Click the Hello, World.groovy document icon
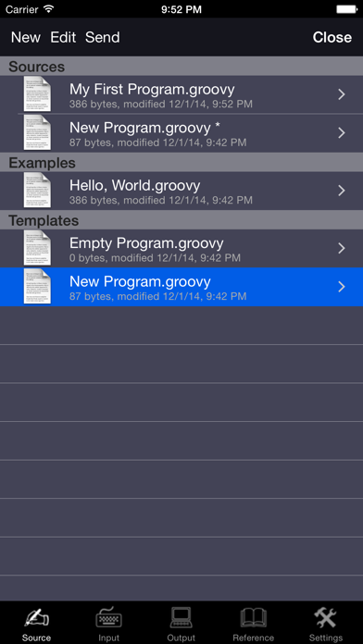 (37, 191)
